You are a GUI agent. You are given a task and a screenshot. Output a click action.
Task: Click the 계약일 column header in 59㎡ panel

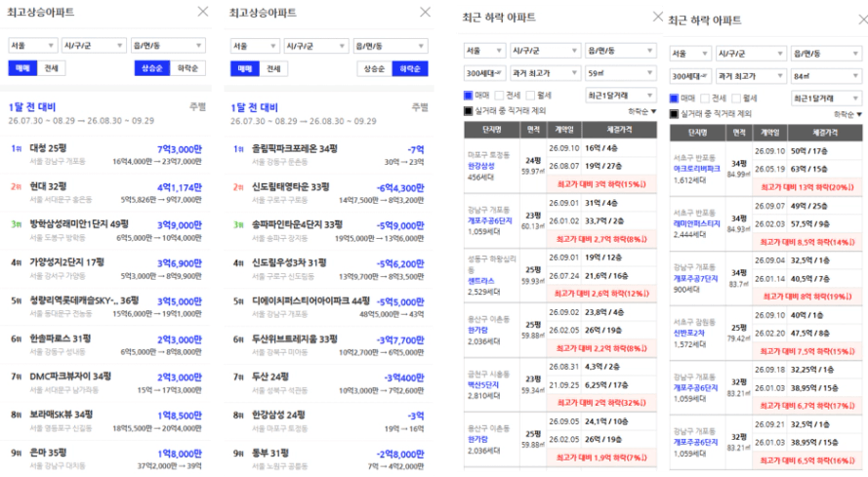(x=564, y=130)
